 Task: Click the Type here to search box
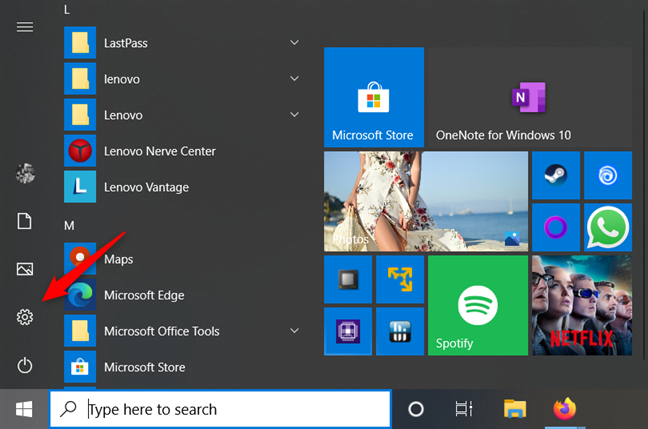[x=220, y=409]
